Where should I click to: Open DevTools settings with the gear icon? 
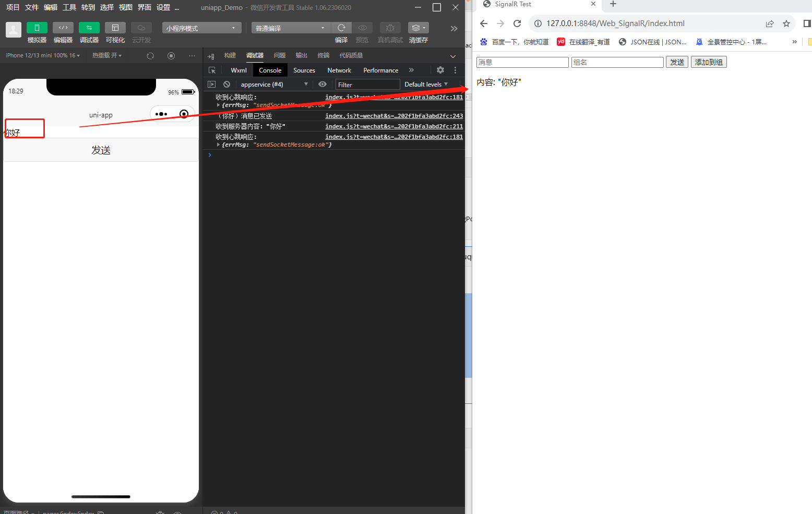pyautogui.click(x=440, y=69)
